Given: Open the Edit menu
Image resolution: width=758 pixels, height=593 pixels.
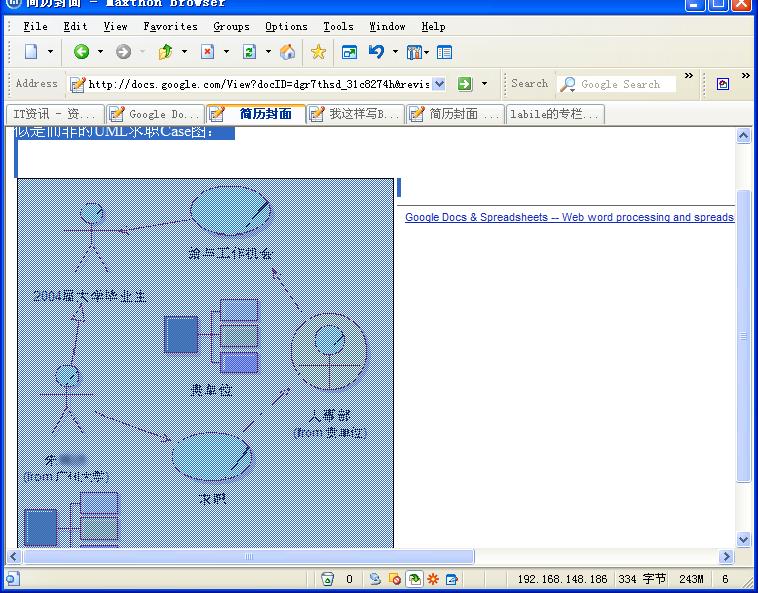Looking at the screenshot, I should coord(75,26).
